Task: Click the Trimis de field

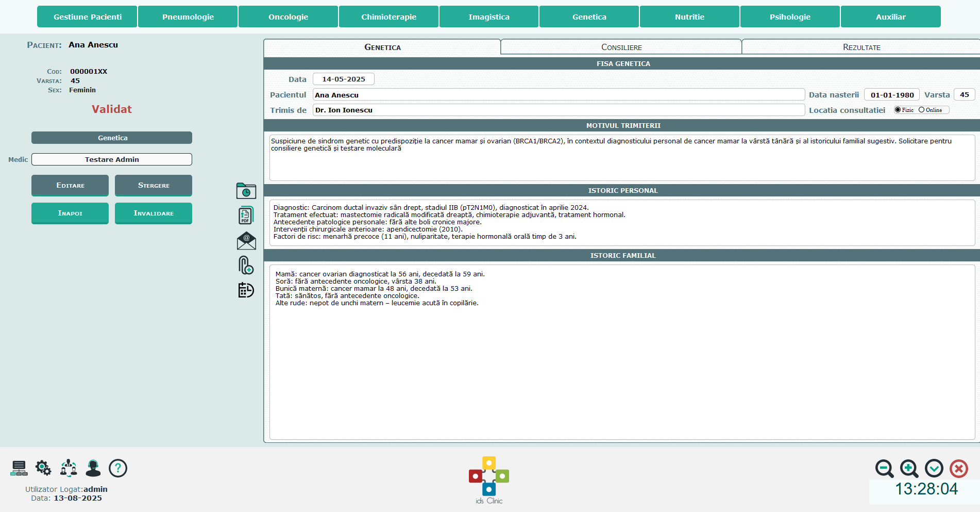Action: point(559,110)
